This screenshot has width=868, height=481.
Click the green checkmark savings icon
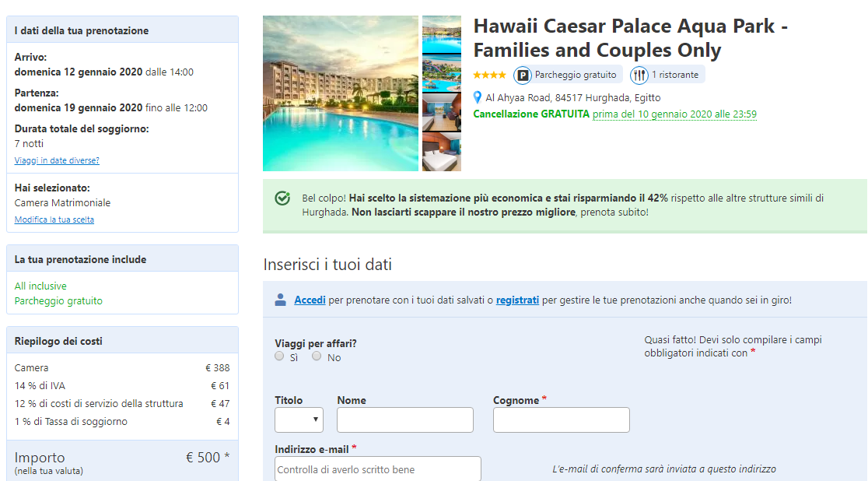click(x=282, y=198)
